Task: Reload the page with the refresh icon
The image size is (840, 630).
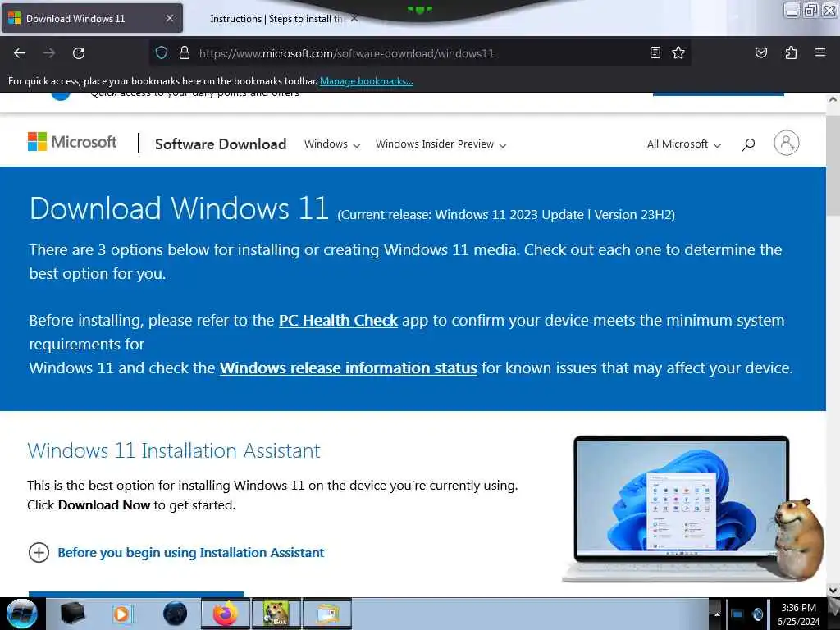Action: coord(79,53)
